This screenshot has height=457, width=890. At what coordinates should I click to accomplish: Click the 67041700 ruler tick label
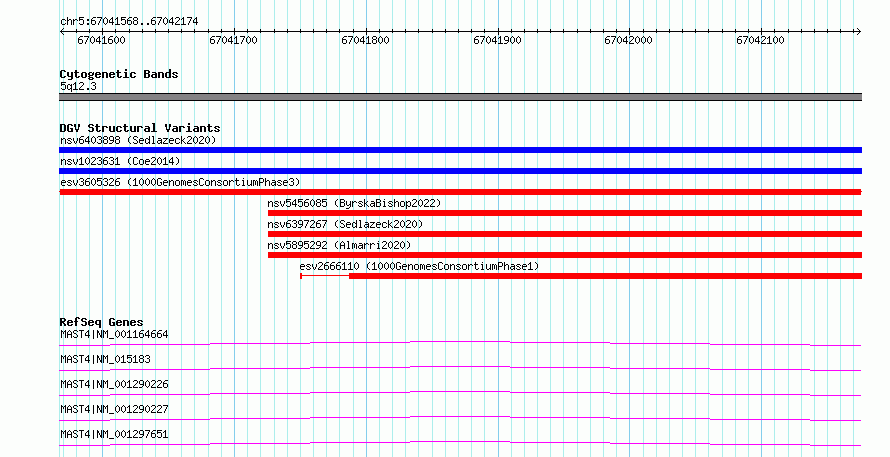click(233, 40)
